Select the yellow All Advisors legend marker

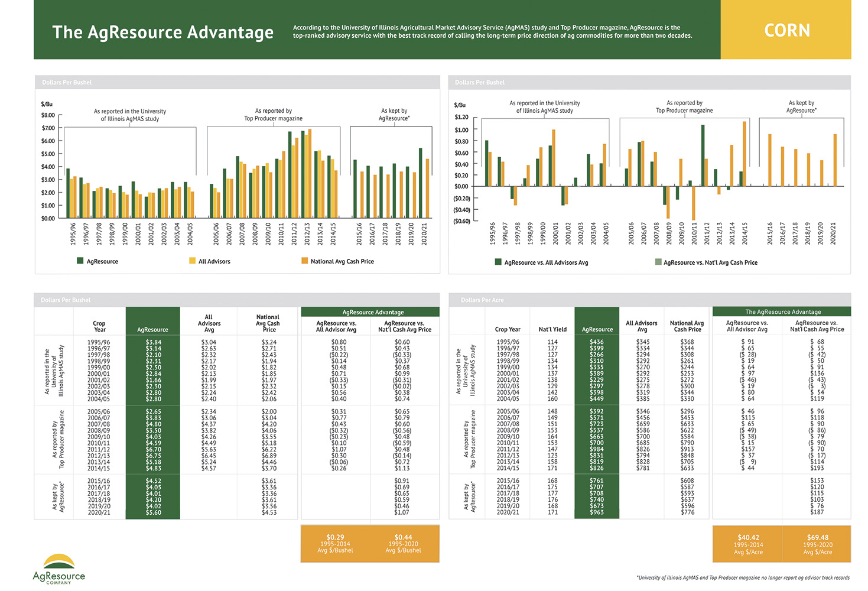tap(192, 261)
